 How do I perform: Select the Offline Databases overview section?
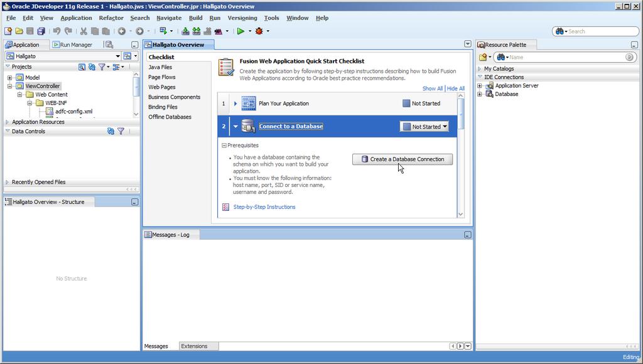[170, 117]
